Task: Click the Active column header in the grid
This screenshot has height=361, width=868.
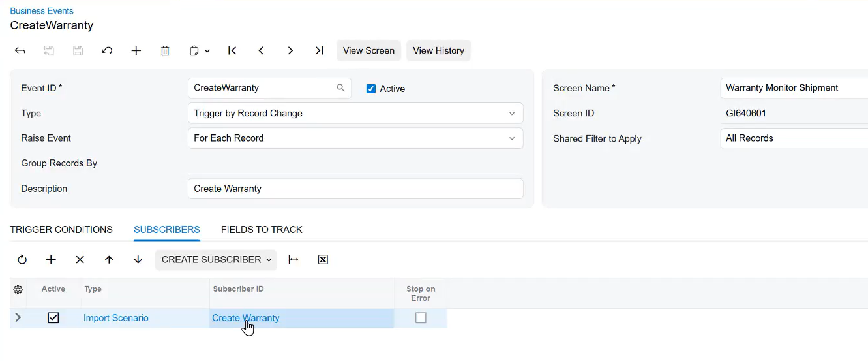Action: [x=53, y=289]
